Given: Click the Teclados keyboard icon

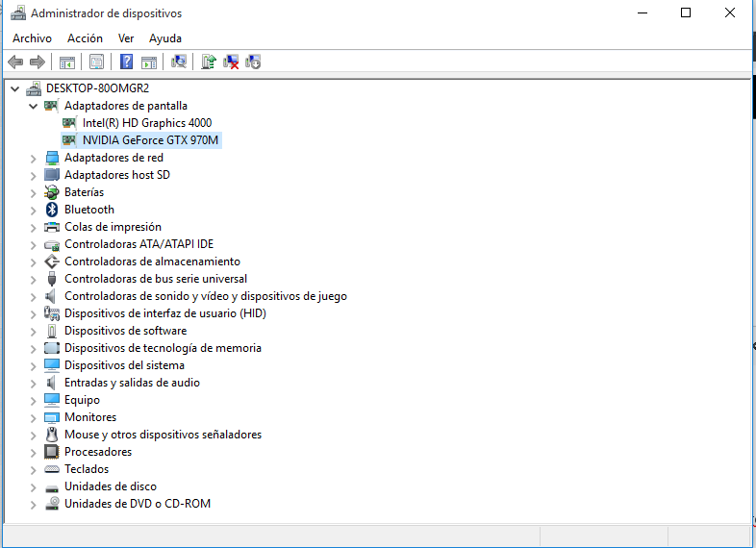Looking at the screenshot, I should click(52, 469).
